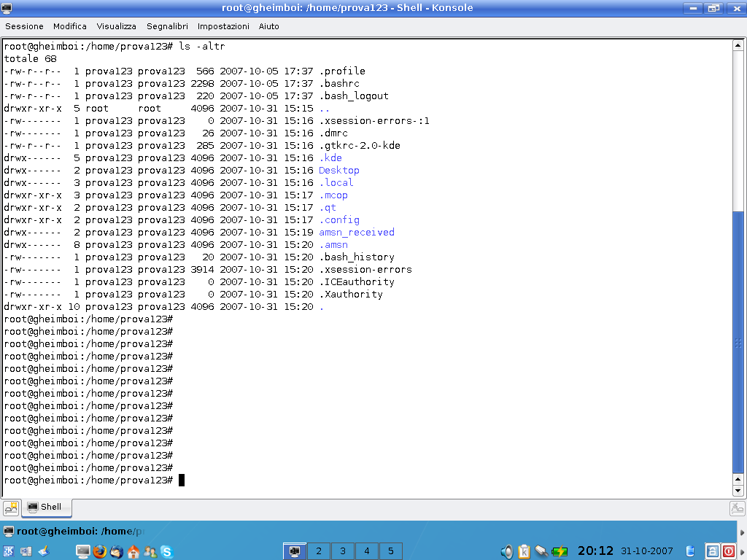Launch Skype from the panel
747x560 pixels.
point(167,551)
